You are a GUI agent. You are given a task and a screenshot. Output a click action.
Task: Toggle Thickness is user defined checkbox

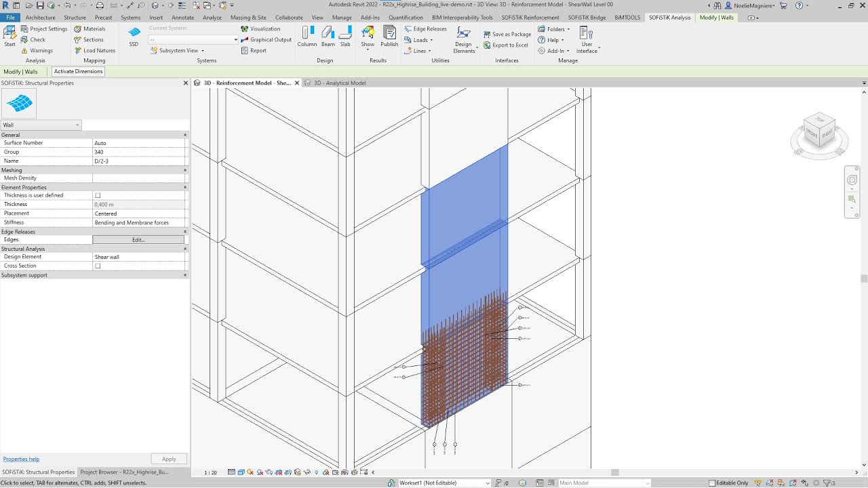98,196
